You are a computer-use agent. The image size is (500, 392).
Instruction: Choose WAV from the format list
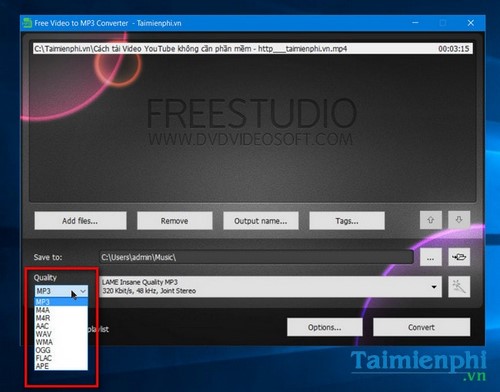tap(61, 334)
